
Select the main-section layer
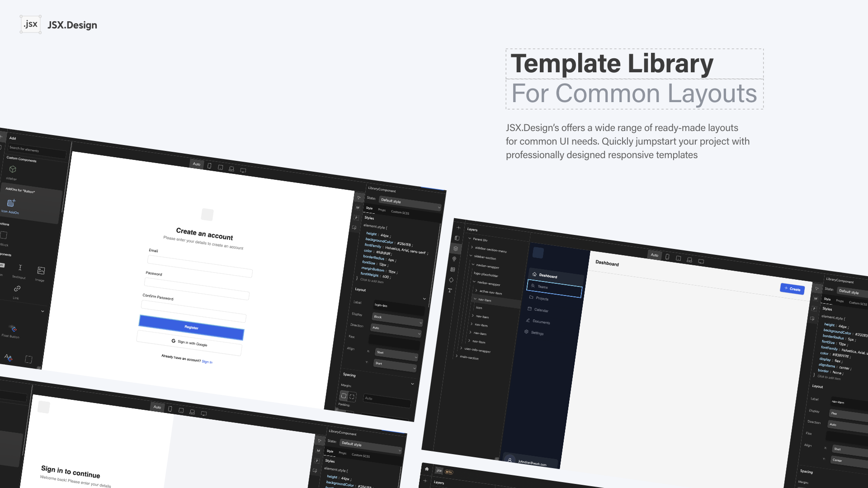point(469,357)
